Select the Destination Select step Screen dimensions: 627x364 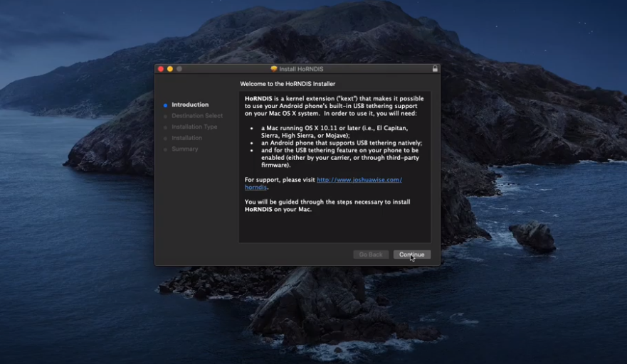tap(197, 116)
